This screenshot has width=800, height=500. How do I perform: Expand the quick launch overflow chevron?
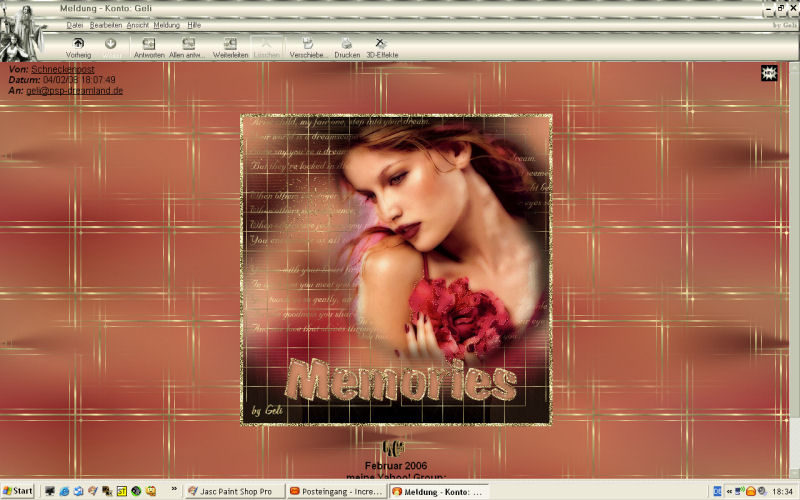click(x=175, y=491)
